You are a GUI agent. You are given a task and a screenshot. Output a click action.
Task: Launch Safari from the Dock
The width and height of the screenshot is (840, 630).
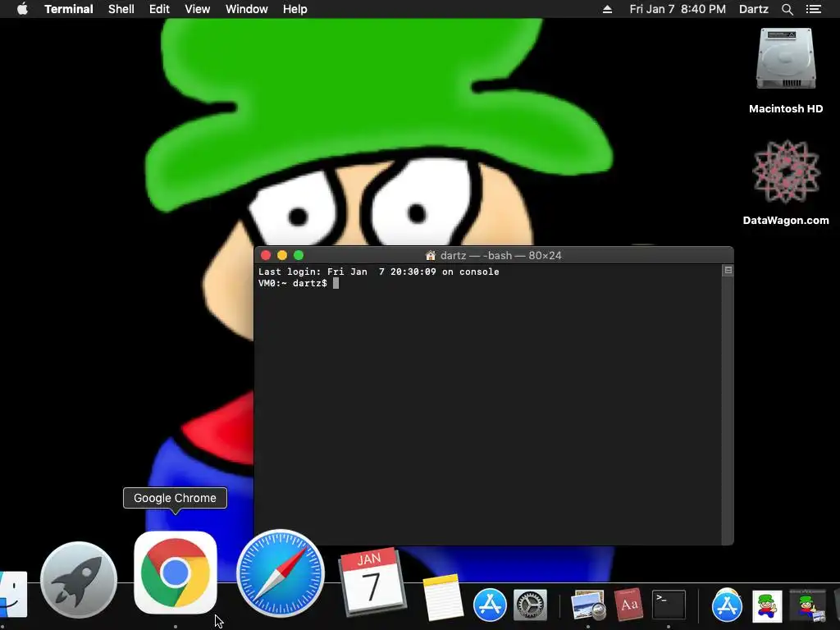(281, 573)
